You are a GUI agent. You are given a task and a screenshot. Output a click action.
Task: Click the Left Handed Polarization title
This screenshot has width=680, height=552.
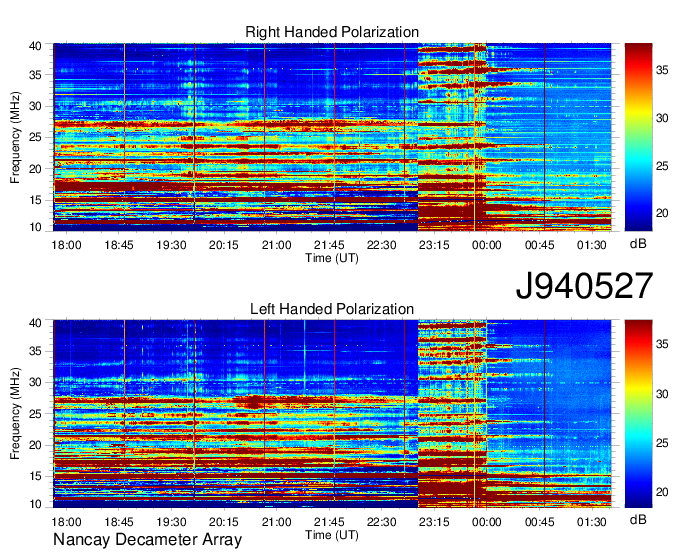pyautogui.click(x=332, y=309)
